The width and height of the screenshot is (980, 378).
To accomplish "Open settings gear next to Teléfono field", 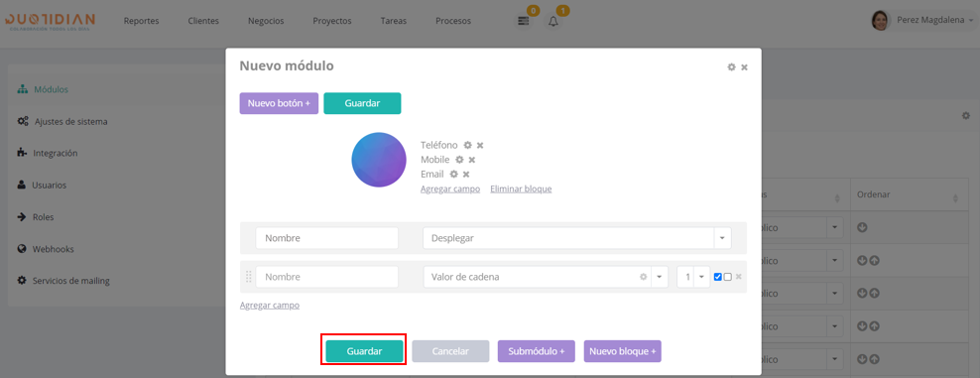I will click(467, 145).
